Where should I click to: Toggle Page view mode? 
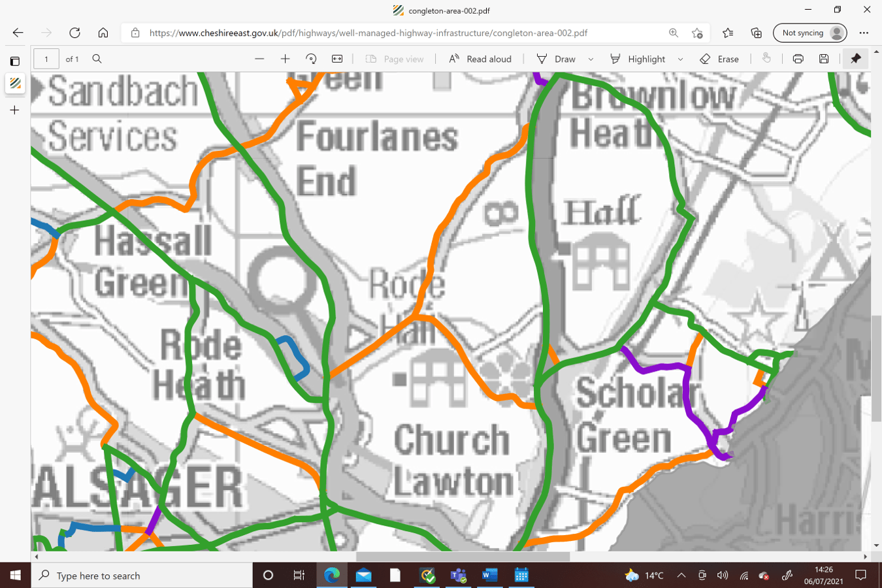(395, 59)
